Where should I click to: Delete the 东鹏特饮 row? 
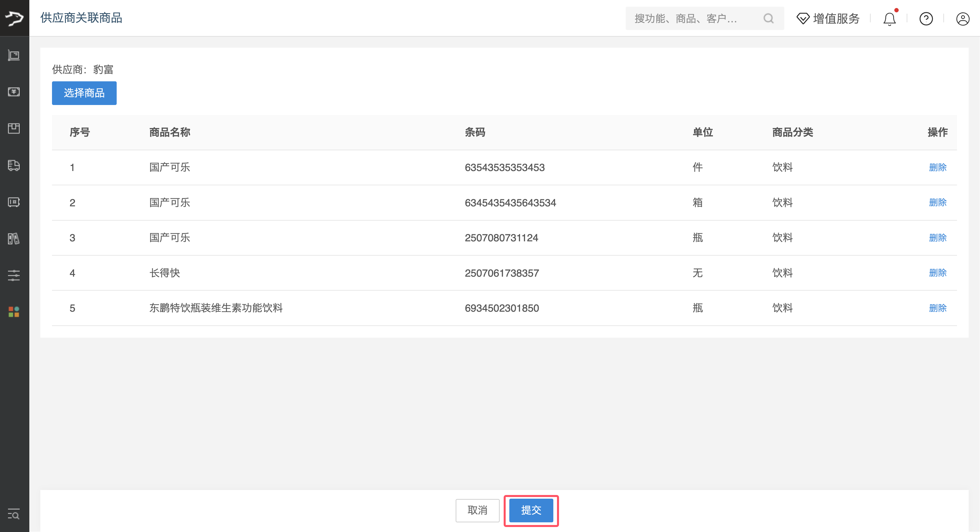937,308
